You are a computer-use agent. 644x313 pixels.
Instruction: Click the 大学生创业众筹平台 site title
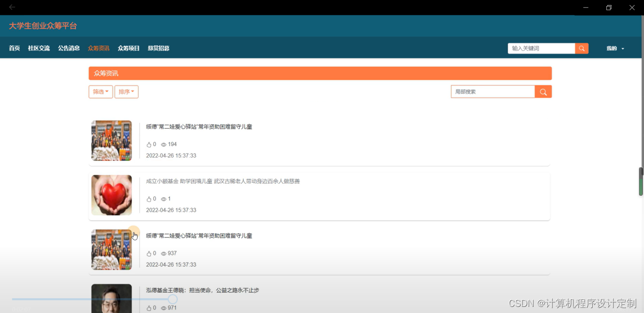[x=43, y=26]
